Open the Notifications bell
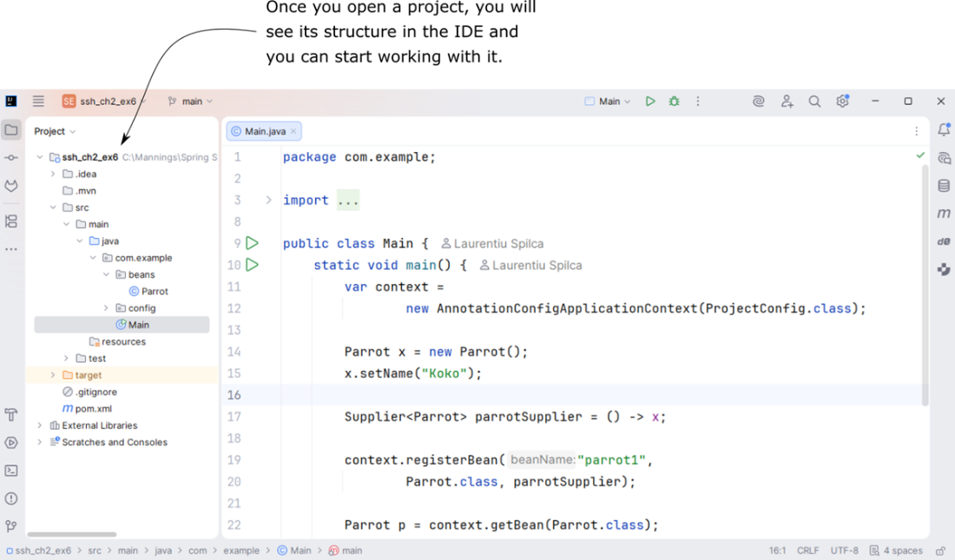Image resolution: width=955 pixels, height=560 pixels. (944, 129)
